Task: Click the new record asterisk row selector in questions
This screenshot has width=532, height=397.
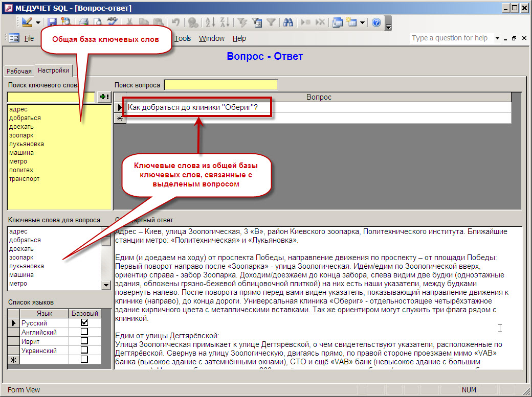Action: pyautogui.click(x=120, y=119)
